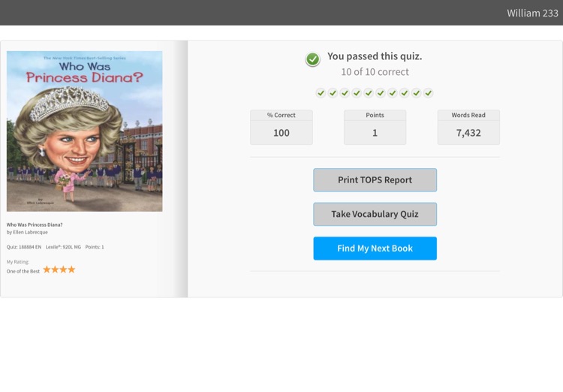Click the 'My Rating:' label

(18, 262)
